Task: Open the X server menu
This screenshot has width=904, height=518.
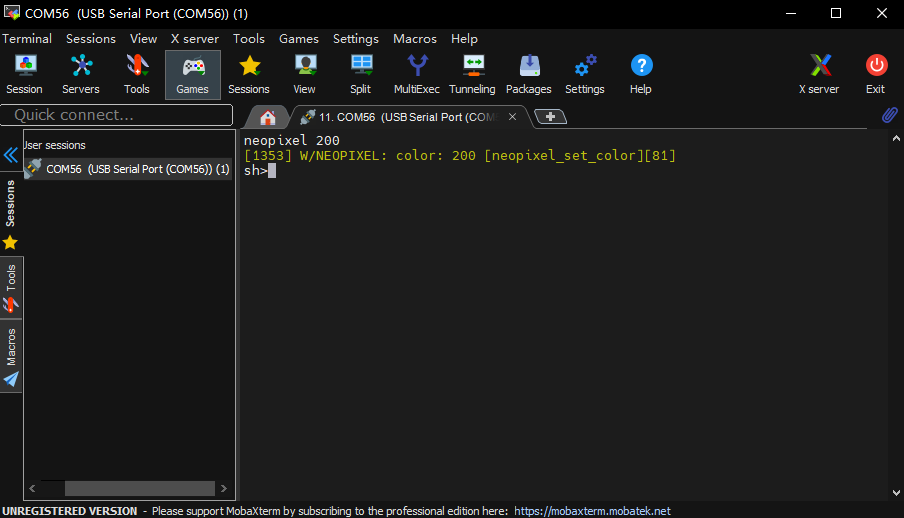Action: [194, 39]
